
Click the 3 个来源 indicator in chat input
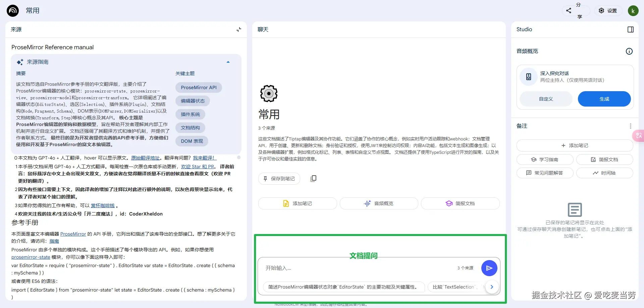(x=465, y=268)
